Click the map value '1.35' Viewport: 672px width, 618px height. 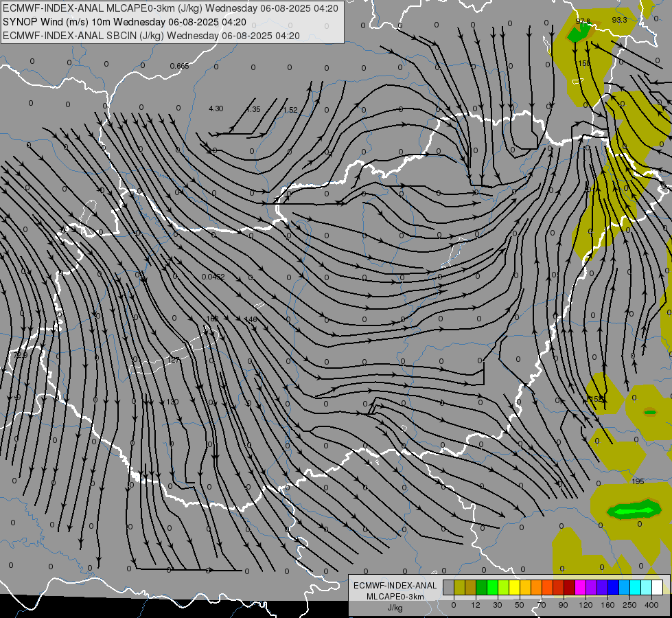253,109
